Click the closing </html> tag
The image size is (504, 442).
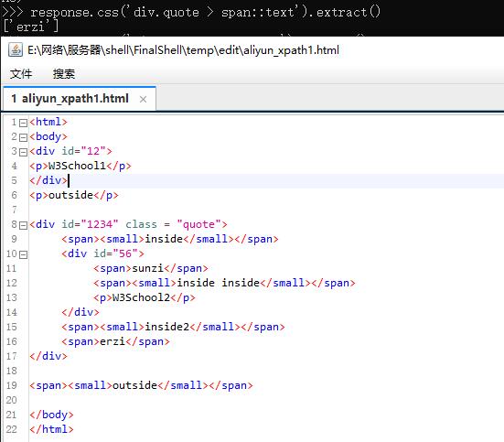[x=51, y=429]
